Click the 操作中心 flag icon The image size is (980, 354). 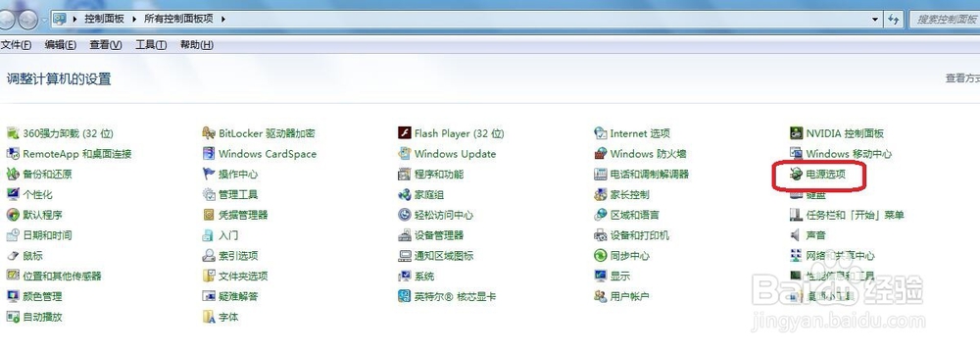point(209,174)
